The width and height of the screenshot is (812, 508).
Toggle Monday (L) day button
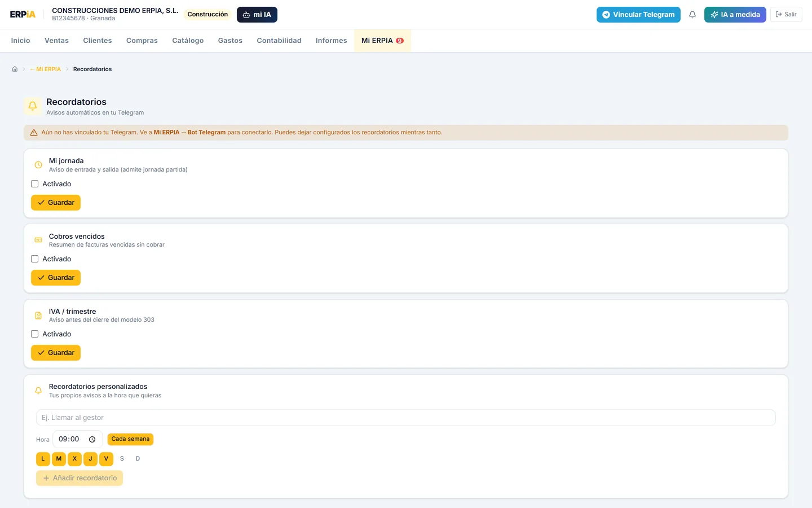43,459
